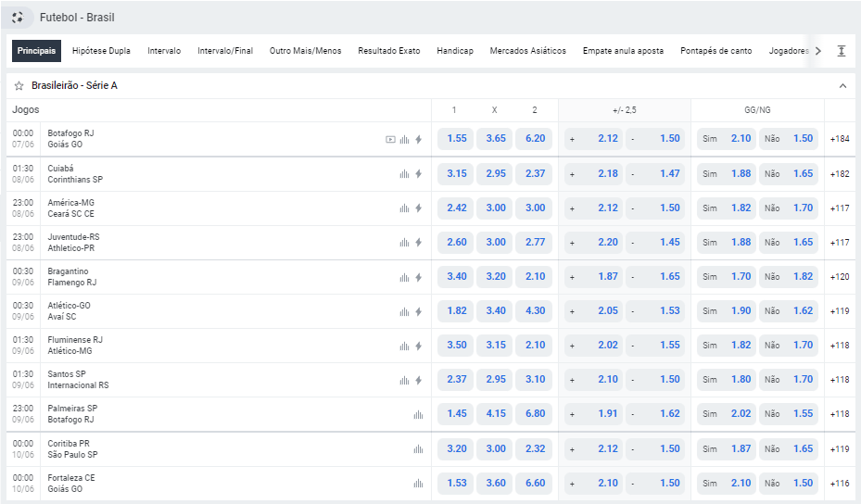
Task: Favorite Brasileirão - Série A with star
Action: 19,86
